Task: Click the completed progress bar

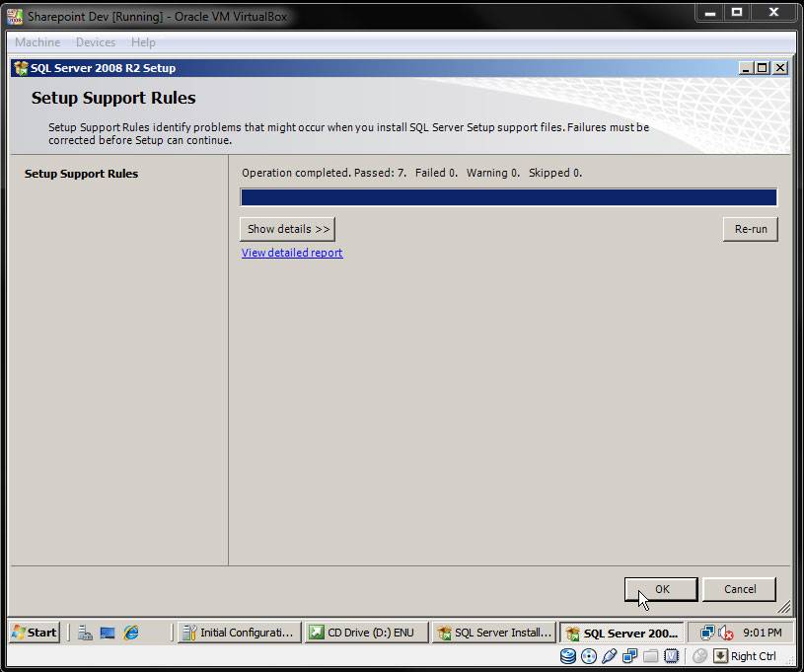Action: point(509,197)
